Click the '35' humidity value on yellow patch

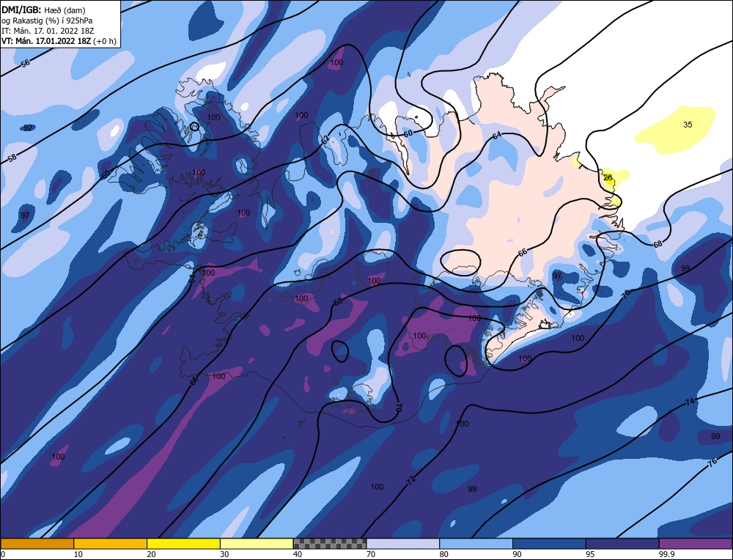688,125
